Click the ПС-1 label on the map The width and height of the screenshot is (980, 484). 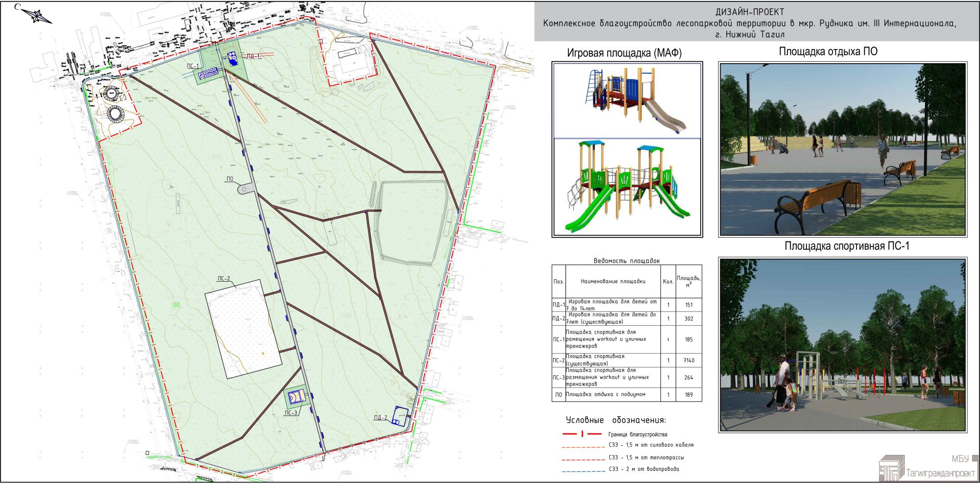pos(193,66)
